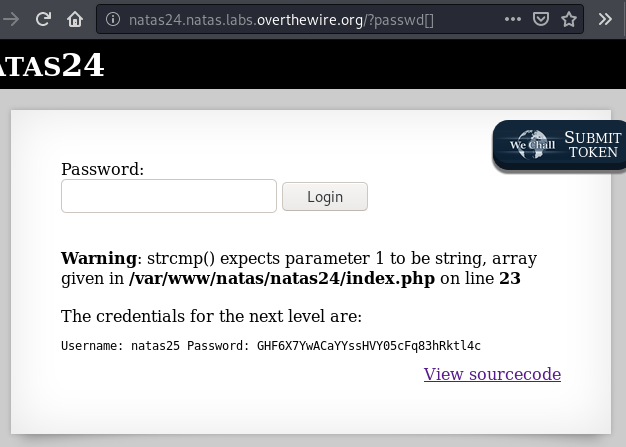Click the Login button

[325, 197]
